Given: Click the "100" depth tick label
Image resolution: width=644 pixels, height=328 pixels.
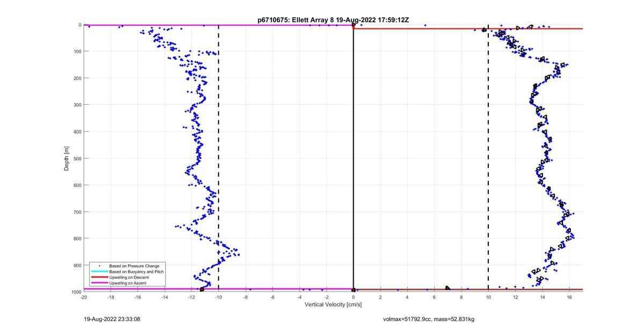Looking at the screenshot, I should point(77,52).
